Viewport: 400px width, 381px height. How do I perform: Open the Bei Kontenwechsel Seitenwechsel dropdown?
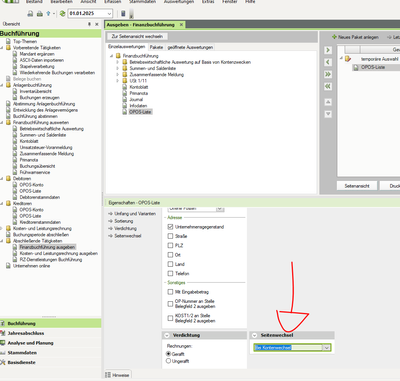point(327,348)
